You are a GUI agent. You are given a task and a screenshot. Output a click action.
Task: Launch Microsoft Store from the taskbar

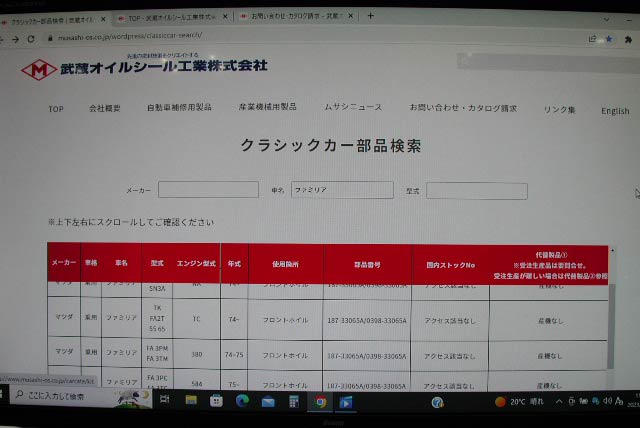[216, 401]
